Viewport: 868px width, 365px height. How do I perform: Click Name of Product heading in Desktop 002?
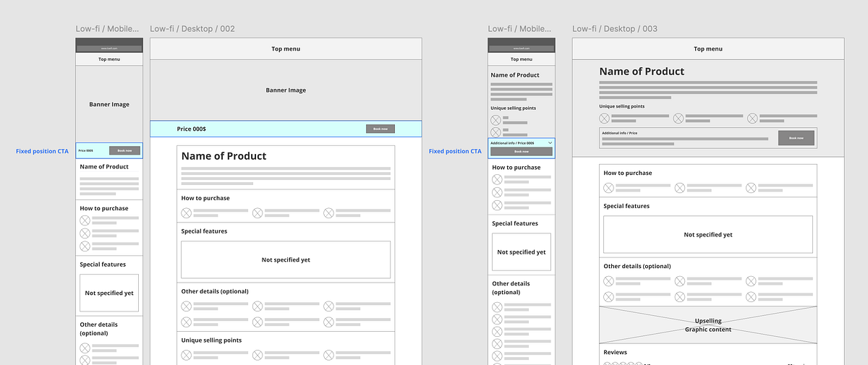[224, 156]
